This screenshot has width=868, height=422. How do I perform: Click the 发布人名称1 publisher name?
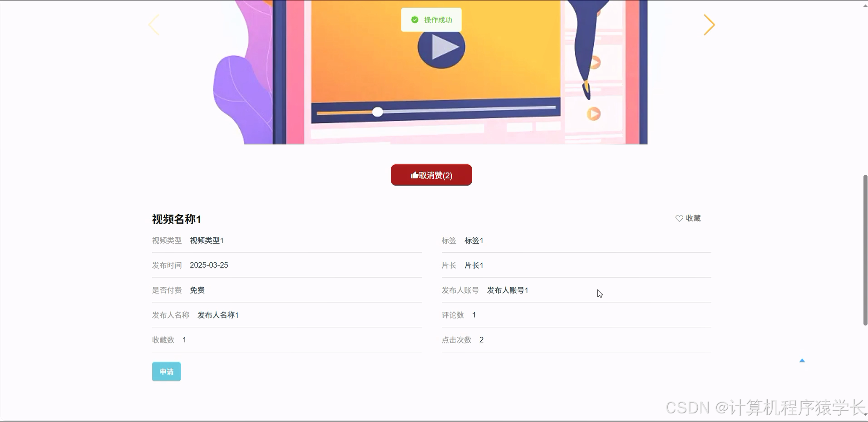[x=217, y=315]
